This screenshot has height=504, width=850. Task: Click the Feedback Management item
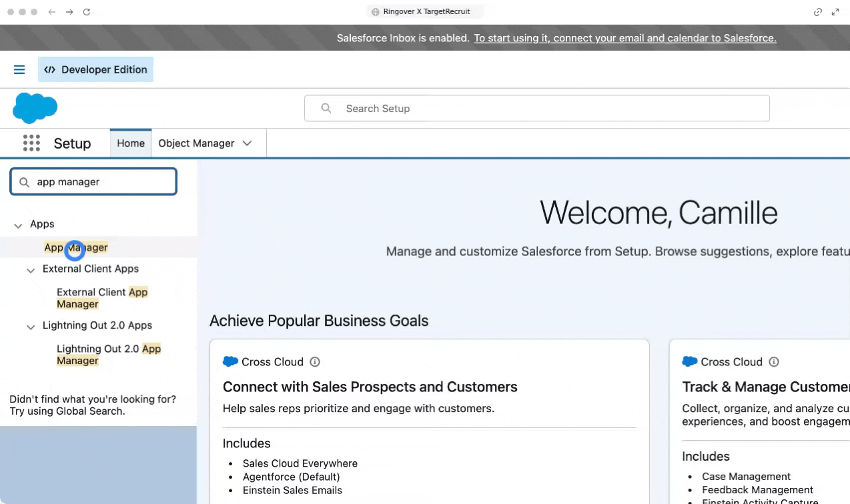(757, 489)
